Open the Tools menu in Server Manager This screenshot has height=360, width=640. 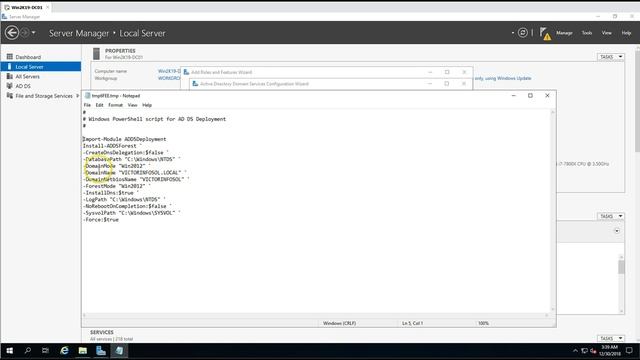click(587, 33)
